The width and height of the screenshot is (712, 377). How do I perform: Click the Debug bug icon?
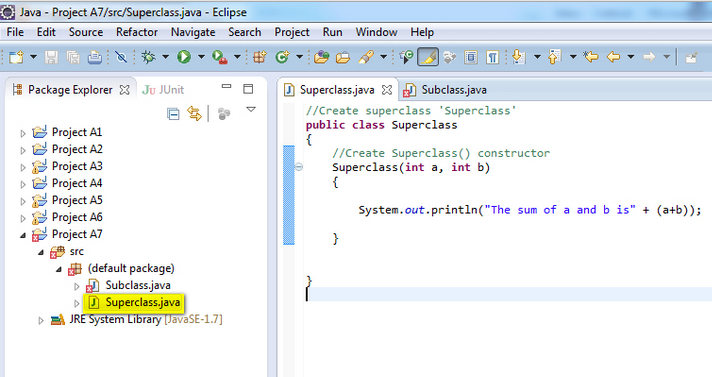point(148,57)
